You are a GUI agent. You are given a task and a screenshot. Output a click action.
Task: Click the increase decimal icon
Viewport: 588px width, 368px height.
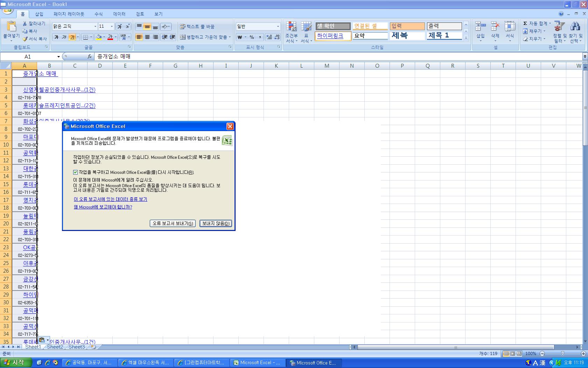coord(269,37)
